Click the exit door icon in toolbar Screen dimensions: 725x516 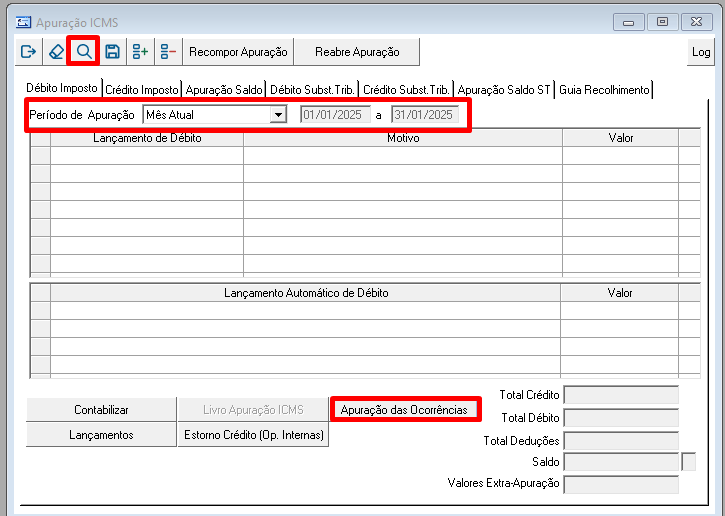28,51
